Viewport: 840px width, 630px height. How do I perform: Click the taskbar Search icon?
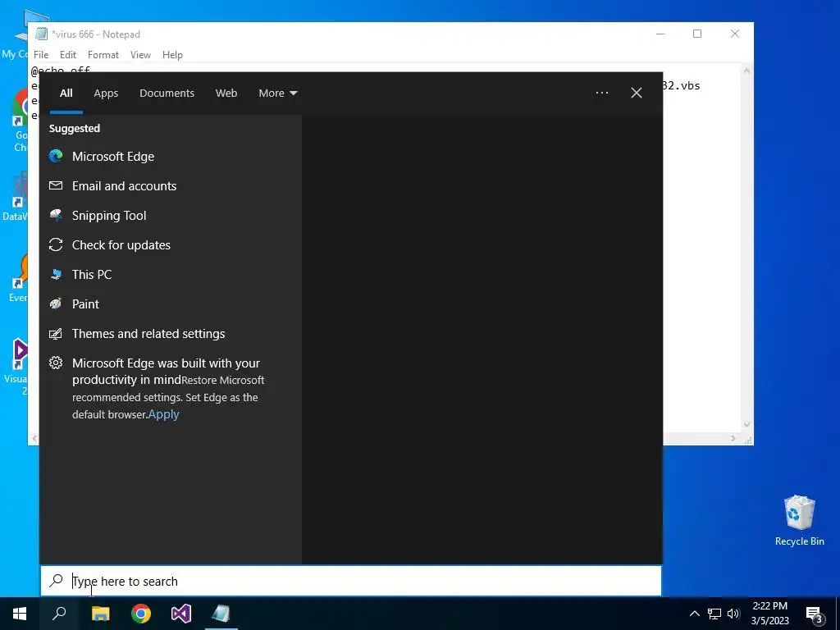click(x=59, y=614)
